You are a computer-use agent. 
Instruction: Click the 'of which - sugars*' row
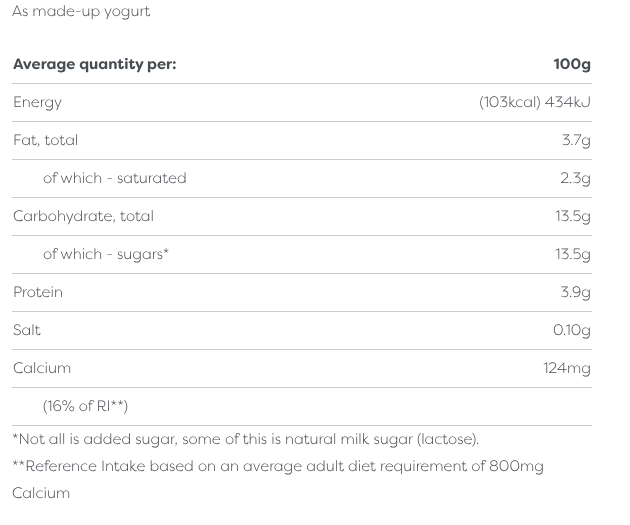(x=105, y=254)
